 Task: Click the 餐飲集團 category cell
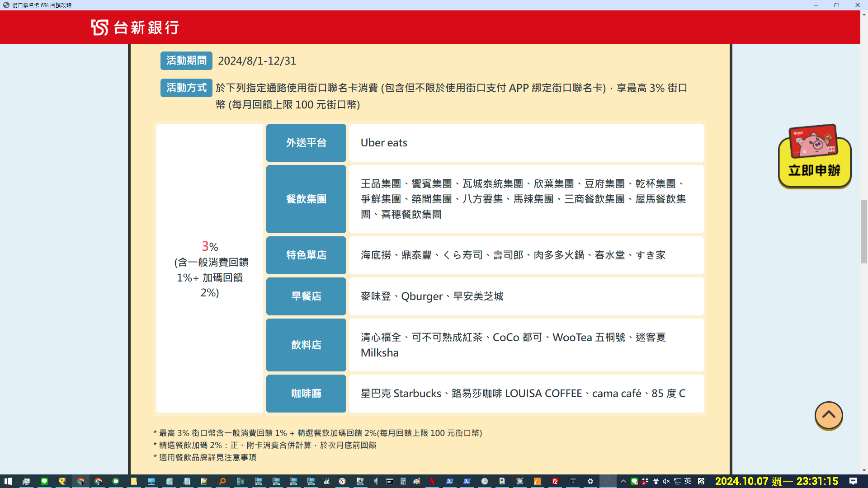click(306, 199)
